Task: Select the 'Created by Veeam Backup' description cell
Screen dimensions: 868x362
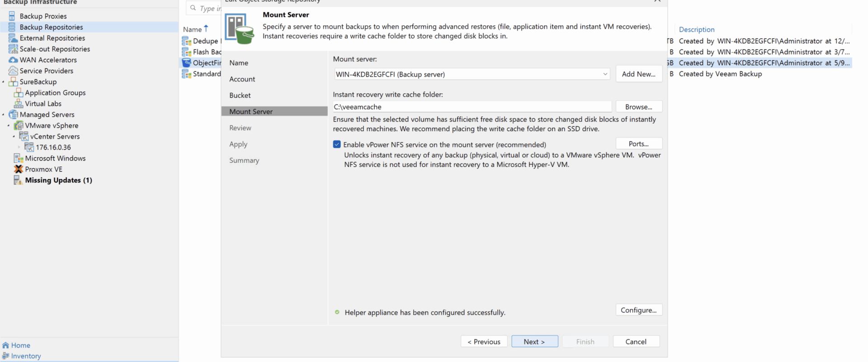Action: pyautogui.click(x=720, y=73)
